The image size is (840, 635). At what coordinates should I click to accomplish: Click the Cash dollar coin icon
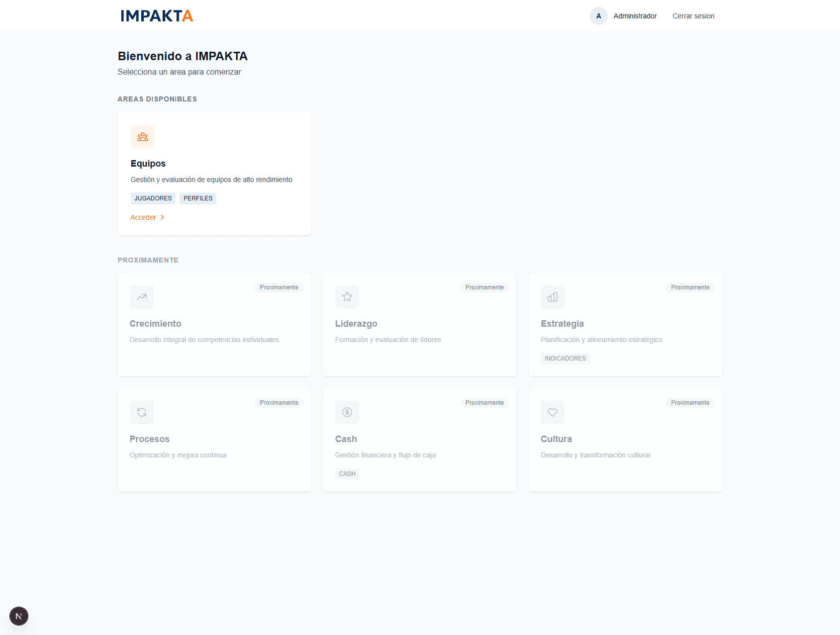click(x=347, y=412)
